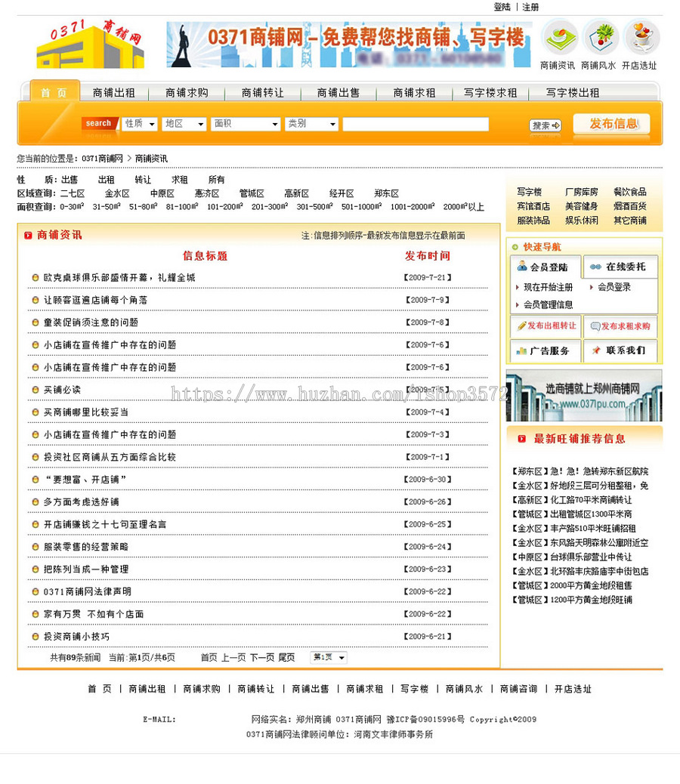
Task: Click the pushpin 联系我们 icon
Action: (596, 350)
